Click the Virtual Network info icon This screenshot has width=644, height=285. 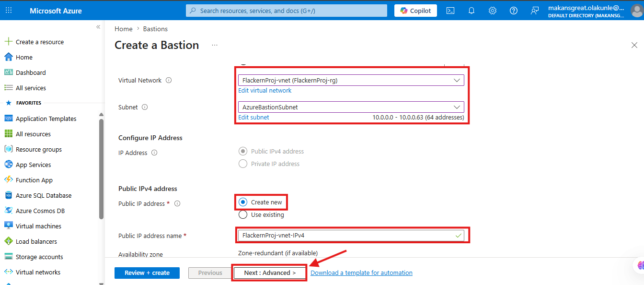click(169, 80)
